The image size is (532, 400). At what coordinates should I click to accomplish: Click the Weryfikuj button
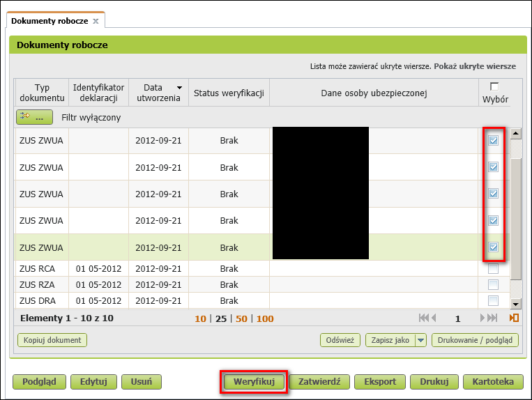254,382
